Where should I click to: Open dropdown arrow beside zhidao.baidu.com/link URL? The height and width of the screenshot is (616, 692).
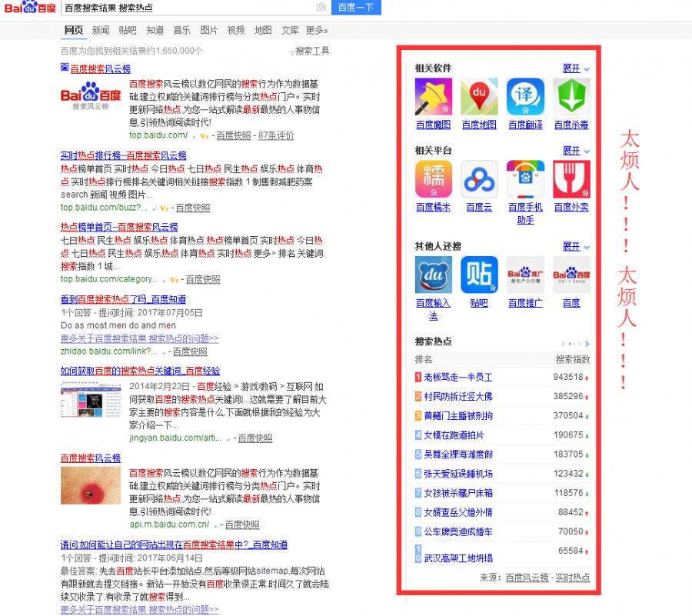(164, 352)
